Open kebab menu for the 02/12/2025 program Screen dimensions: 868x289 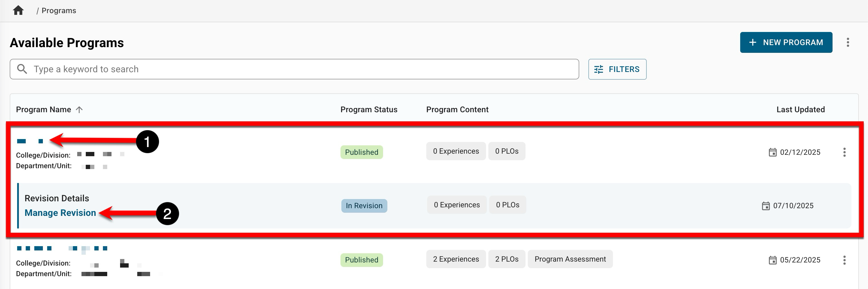click(844, 152)
